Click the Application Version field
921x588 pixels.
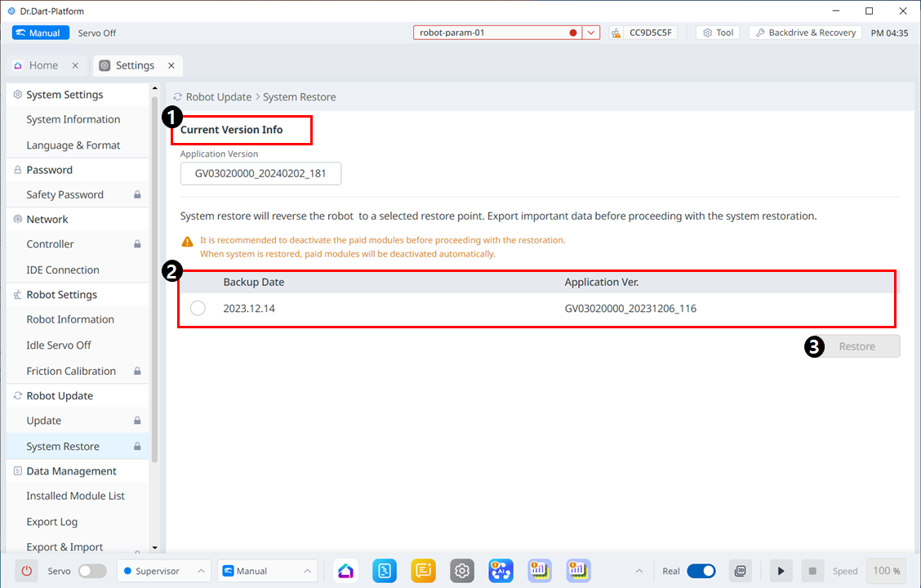tap(260, 174)
